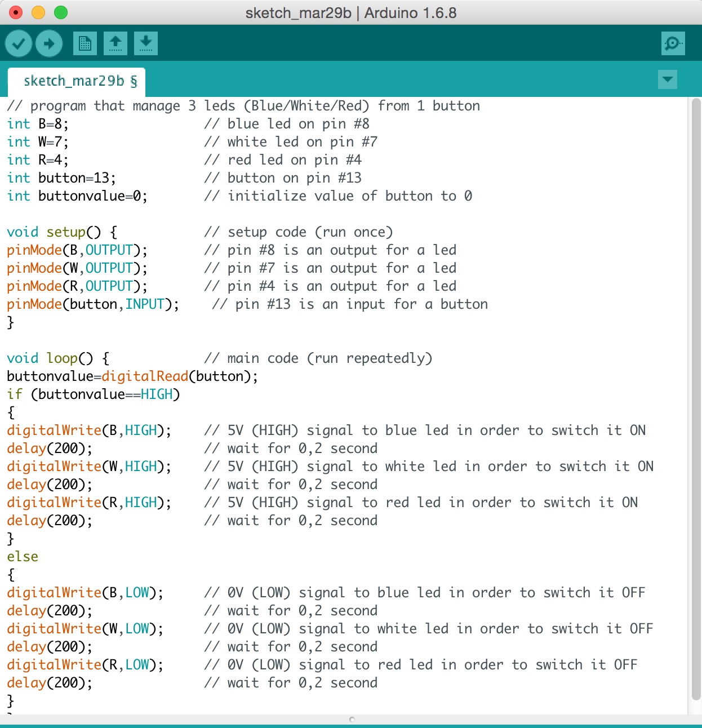Click the comment '// white led on pin #7'

(291, 142)
